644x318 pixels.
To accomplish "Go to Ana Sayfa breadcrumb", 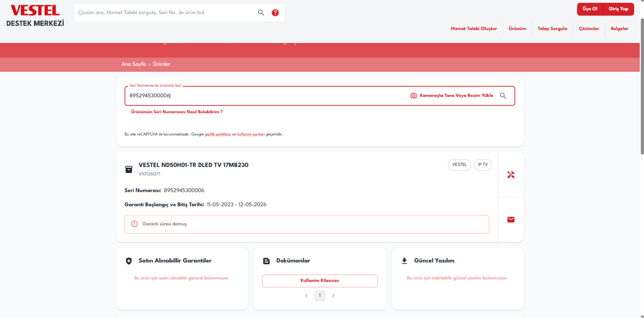I will pyautogui.click(x=133, y=64).
